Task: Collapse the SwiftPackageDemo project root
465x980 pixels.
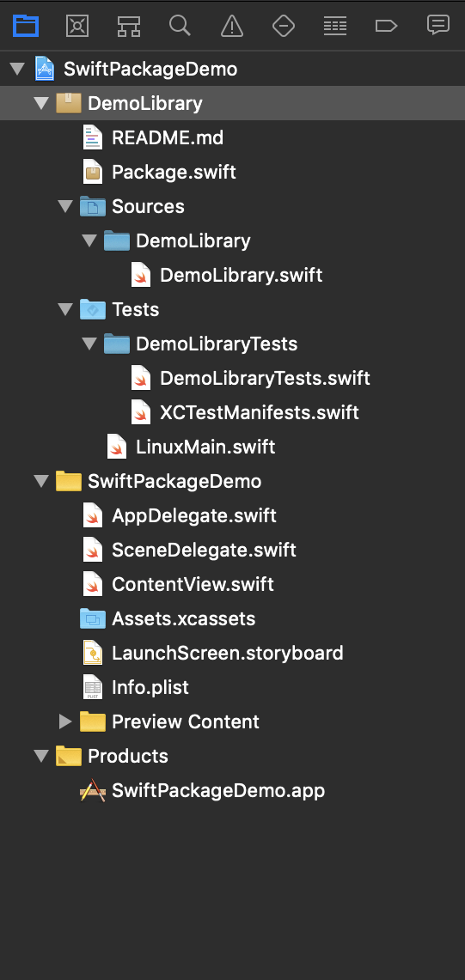Action: 17,69
